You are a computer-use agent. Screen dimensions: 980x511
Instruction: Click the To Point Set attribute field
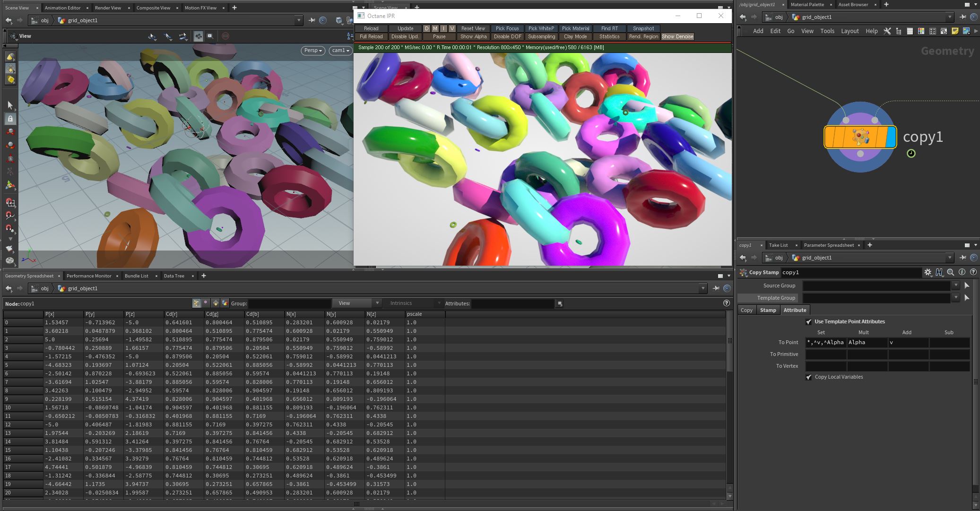click(825, 342)
